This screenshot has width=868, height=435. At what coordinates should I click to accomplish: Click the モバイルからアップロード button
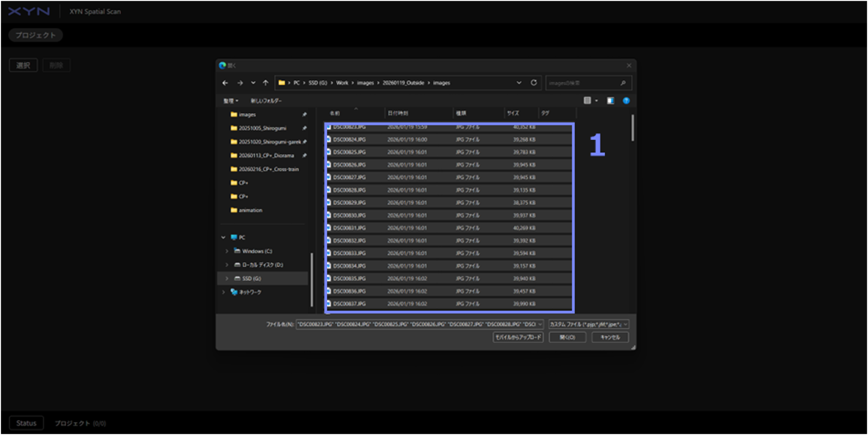[518, 337]
